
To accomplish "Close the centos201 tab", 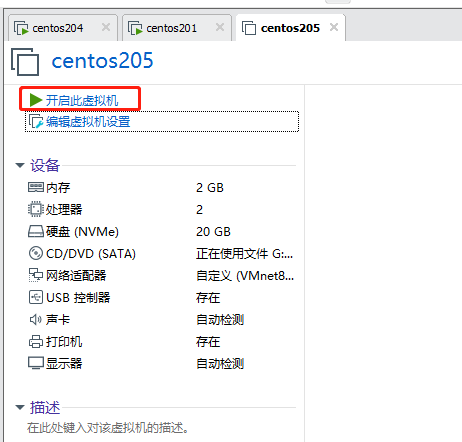I will point(220,27).
